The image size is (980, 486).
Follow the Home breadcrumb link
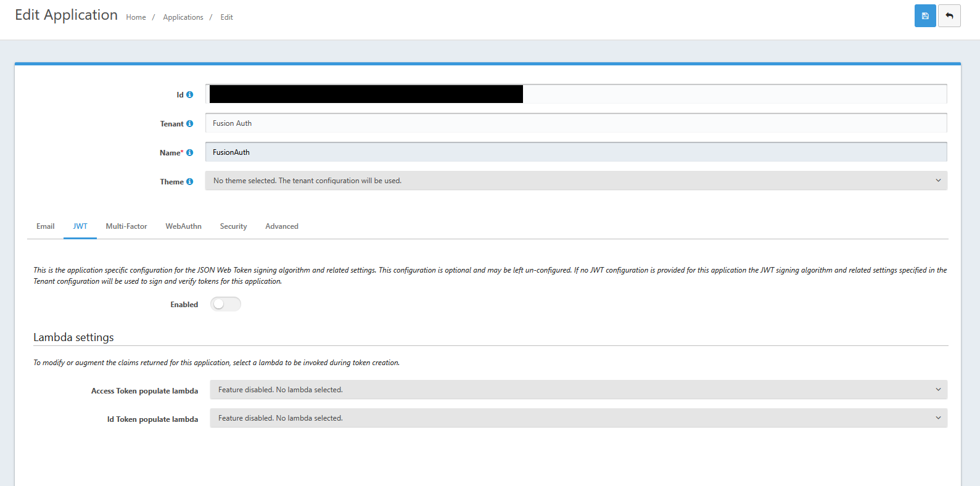click(136, 17)
